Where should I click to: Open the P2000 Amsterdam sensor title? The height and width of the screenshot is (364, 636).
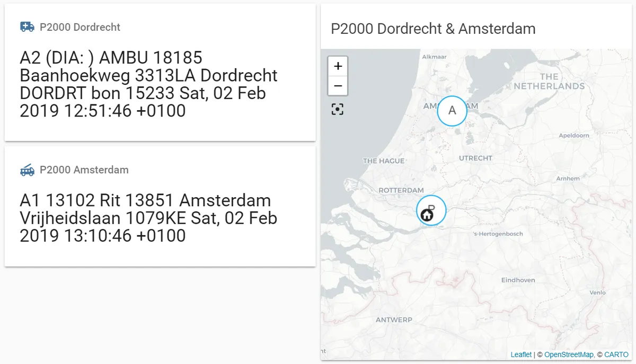(x=84, y=170)
